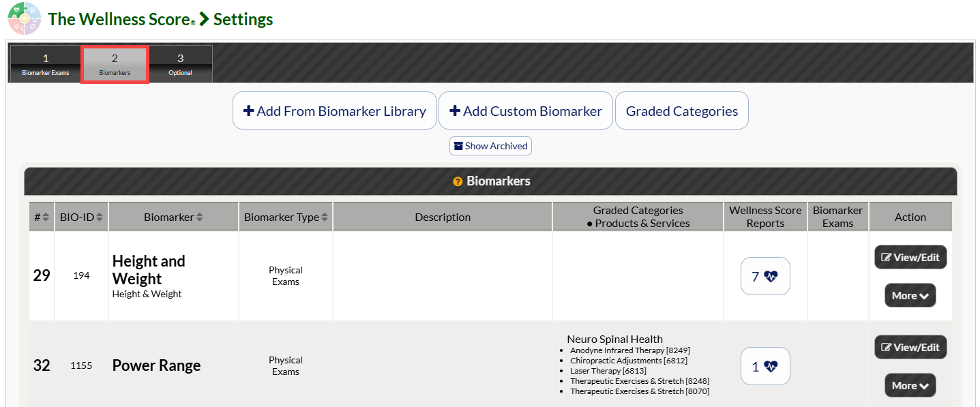Image resolution: width=980 pixels, height=407 pixels.
Task: Click the orange help icon beside Biomarkers
Action: coord(458,182)
